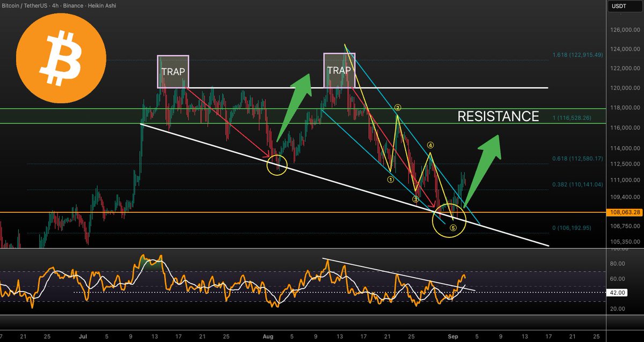This screenshot has width=644, height=342.
Task: Click the 126,000.00 price axis value
Action: [626, 30]
